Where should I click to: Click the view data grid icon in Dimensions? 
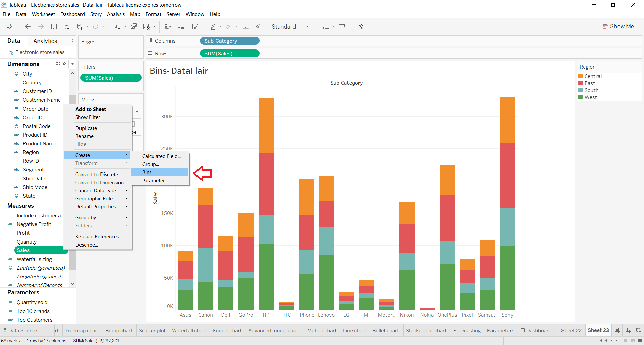58,64
